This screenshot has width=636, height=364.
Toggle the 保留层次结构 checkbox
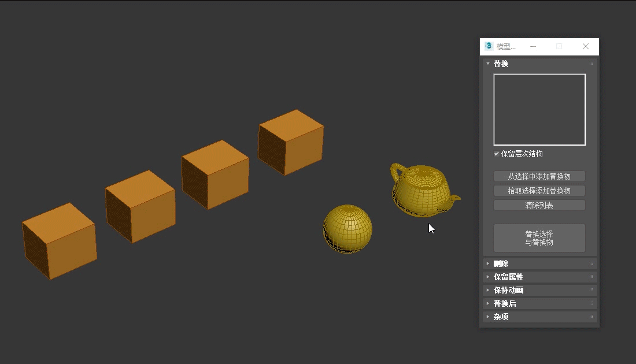coord(497,154)
